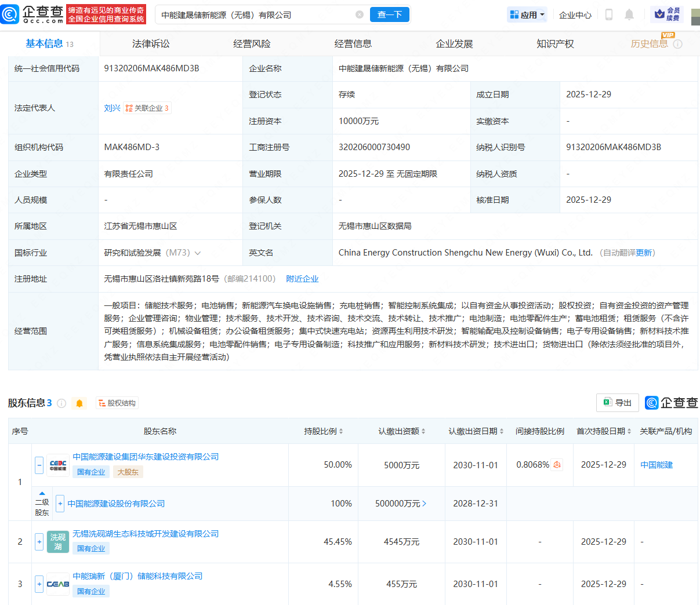Open the 股权结构 equity structure view
Viewport: 700px width, 605px height.
(x=117, y=403)
